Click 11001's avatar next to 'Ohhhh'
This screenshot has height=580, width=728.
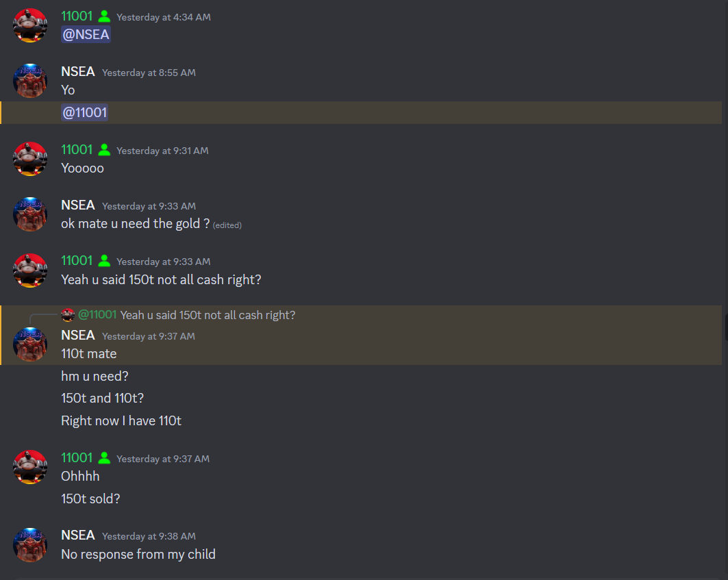pyautogui.click(x=30, y=467)
